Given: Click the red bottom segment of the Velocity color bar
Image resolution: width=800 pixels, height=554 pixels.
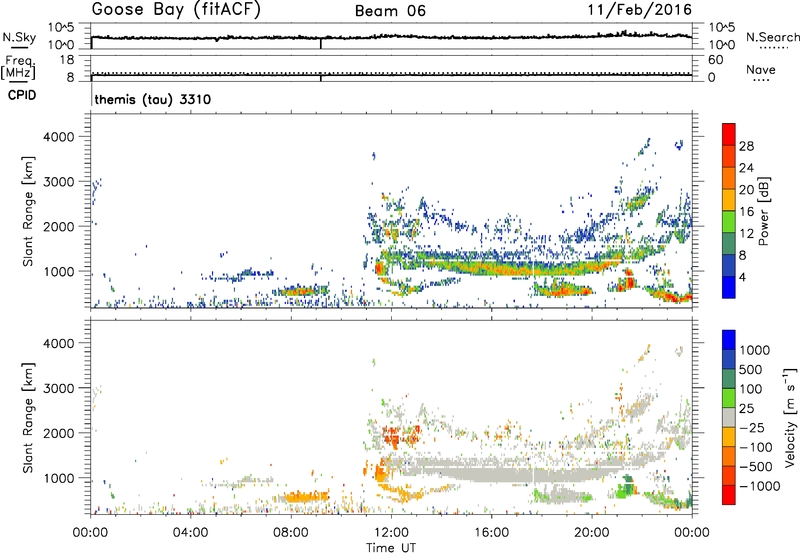Looking at the screenshot, I should [729, 495].
